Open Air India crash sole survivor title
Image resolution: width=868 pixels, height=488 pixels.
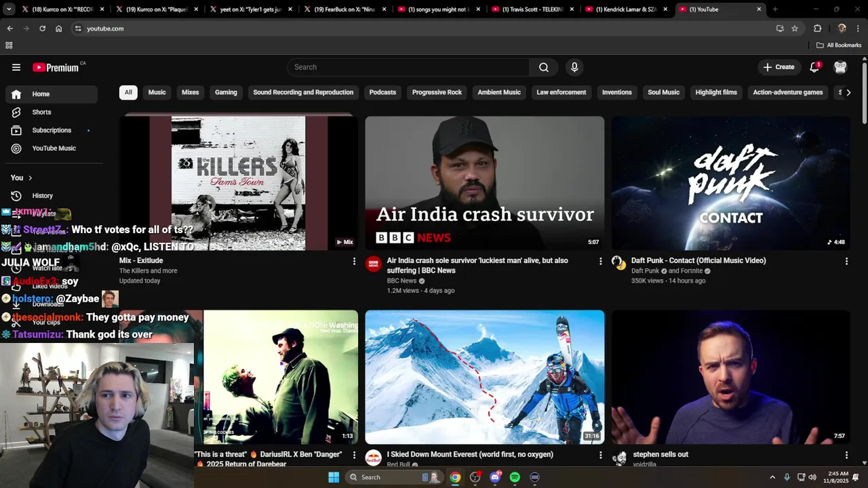pos(477,265)
